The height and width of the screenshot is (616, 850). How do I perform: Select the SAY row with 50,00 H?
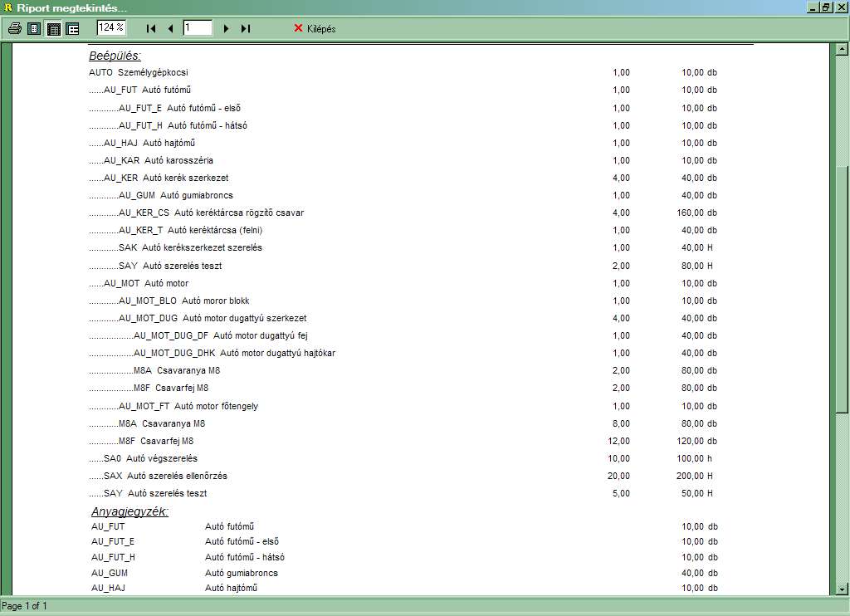403,493
